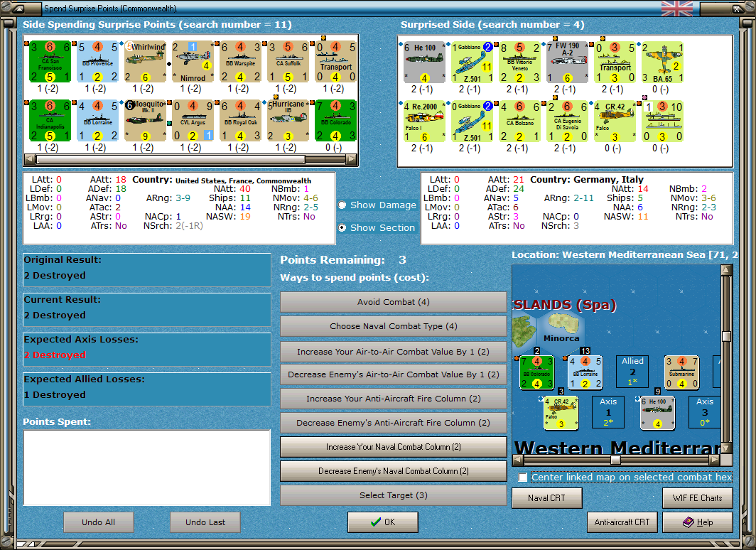Click the Submarine counter on the map

(682, 372)
